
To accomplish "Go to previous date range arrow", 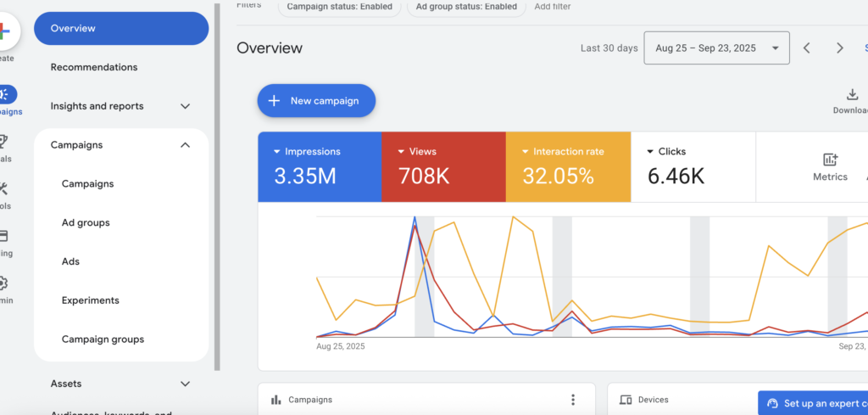I will click(807, 48).
